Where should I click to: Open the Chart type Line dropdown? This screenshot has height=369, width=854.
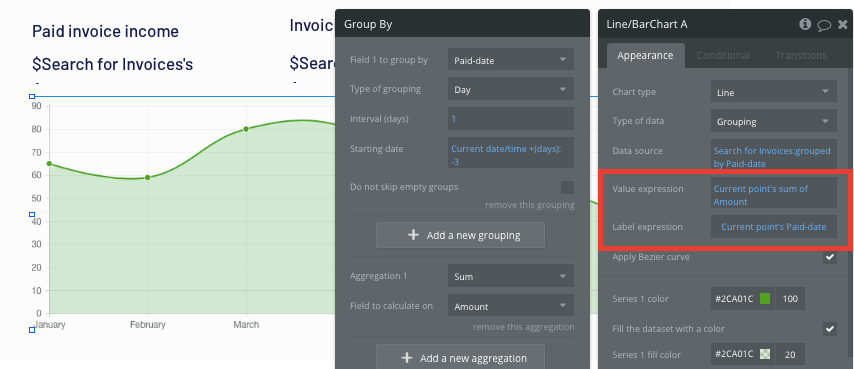[773, 92]
